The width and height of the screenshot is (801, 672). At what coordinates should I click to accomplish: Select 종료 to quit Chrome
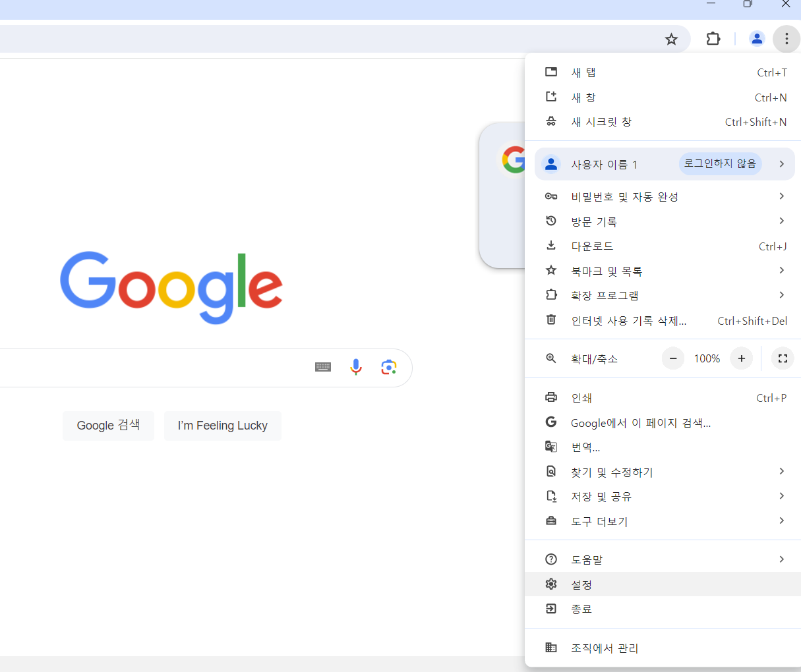tap(663, 609)
